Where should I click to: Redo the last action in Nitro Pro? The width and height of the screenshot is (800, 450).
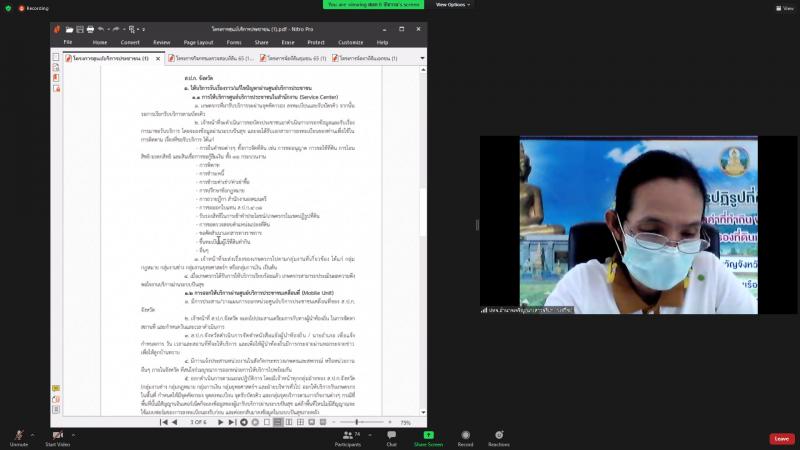pyautogui.click(x=116, y=30)
